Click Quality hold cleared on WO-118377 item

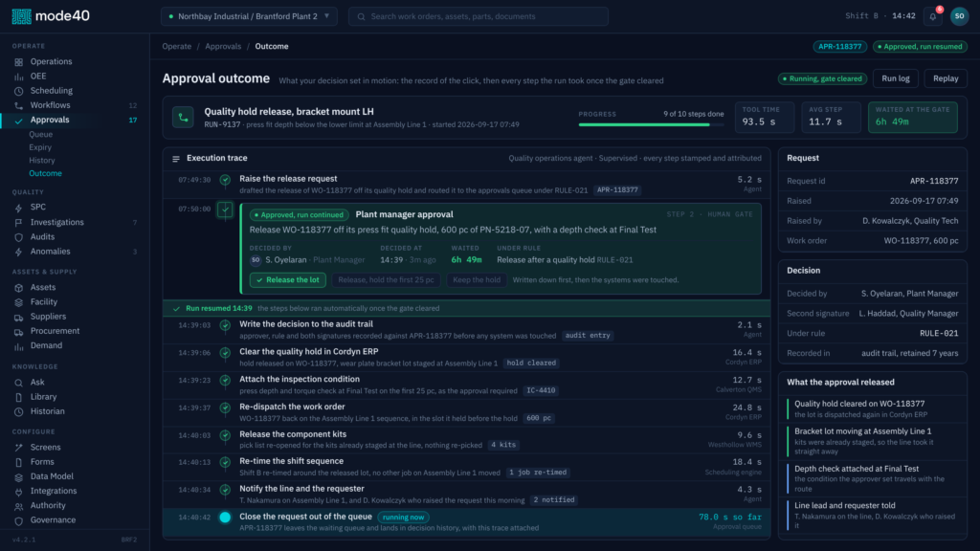click(x=873, y=409)
